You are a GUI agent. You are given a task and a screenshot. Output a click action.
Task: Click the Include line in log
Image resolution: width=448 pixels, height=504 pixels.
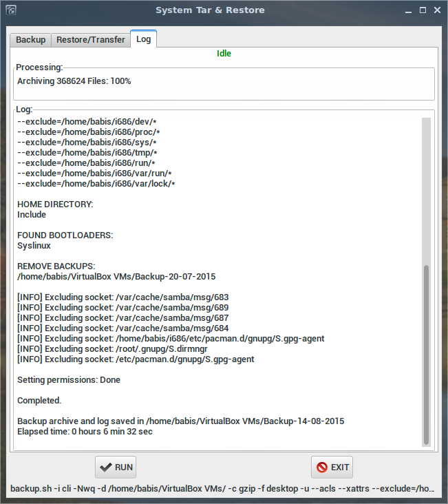pyautogui.click(x=32, y=215)
